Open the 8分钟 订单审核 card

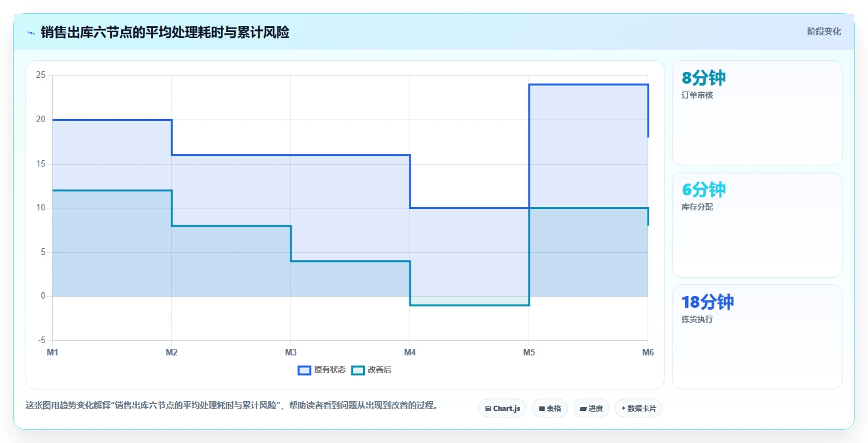757,112
